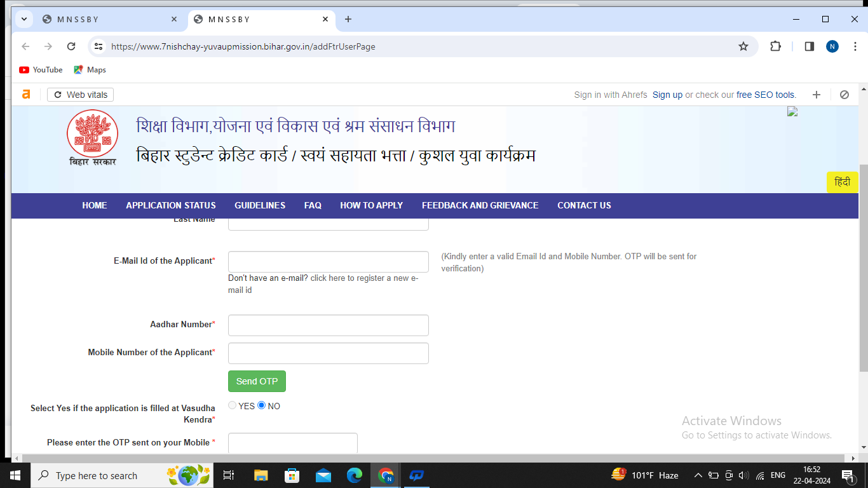
Task: Bookmark this page with the star icon
Action: click(743, 46)
